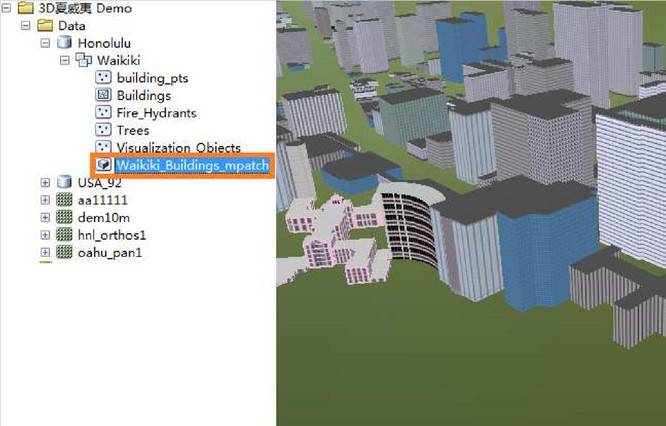This screenshot has height=426, width=666.
Task: Select the Buildings item
Action: coord(144,96)
